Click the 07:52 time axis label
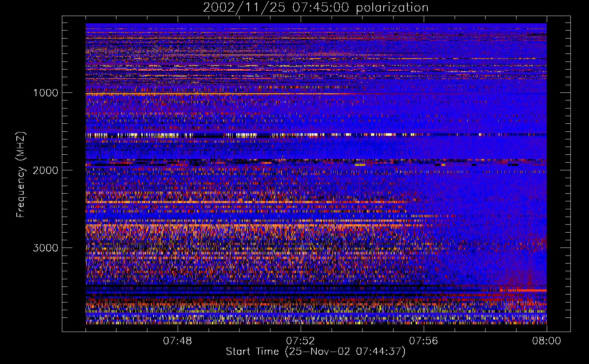The image size is (589, 364). pyautogui.click(x=301, y=341)
